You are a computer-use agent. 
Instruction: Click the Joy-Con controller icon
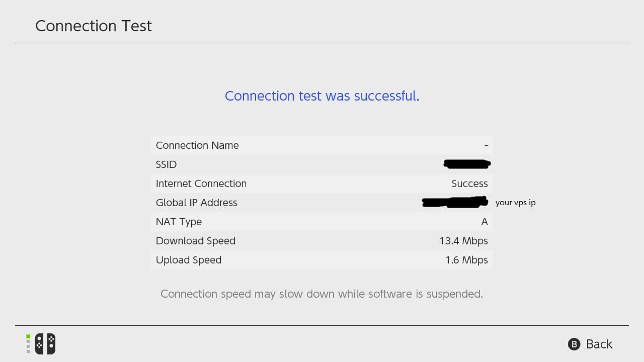pyautogui.click(x=45, y=344)
